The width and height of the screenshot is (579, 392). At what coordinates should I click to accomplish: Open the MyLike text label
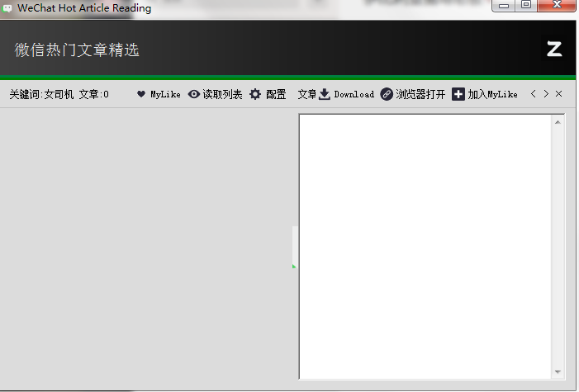[x=165, y=95]
